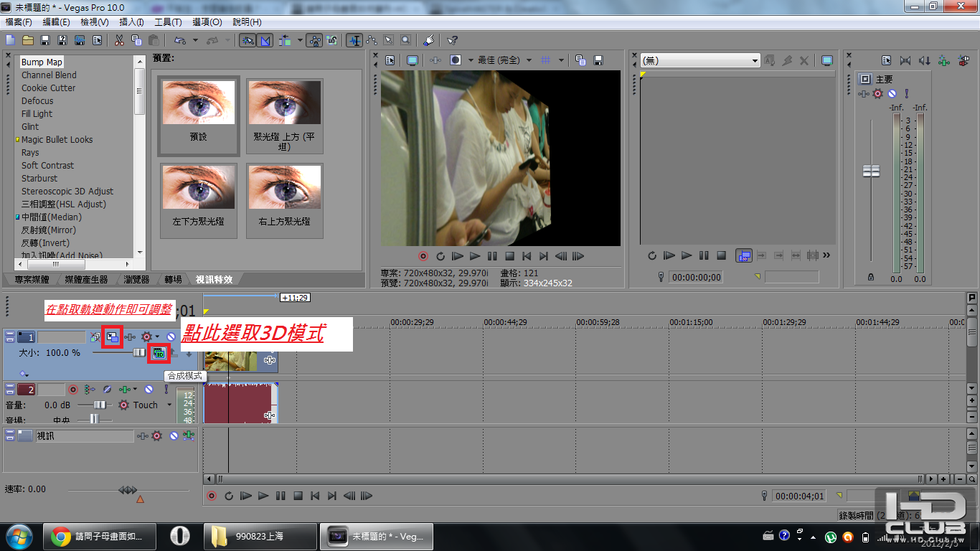Image resolution: width=980 pixels, height=551 pixels.
Task: Click the Cut scissors toolbar icon
Action: (x=119, y=40)
